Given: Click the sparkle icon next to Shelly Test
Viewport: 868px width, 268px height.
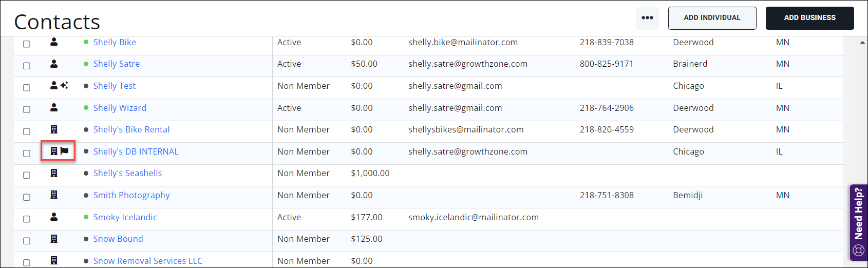Looking at the screenshot, I should pyautogui.click(x=64, y=85).
